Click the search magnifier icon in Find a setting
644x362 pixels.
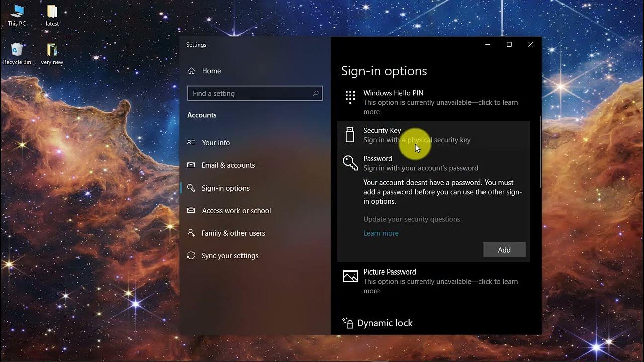[x=316, y=93]
